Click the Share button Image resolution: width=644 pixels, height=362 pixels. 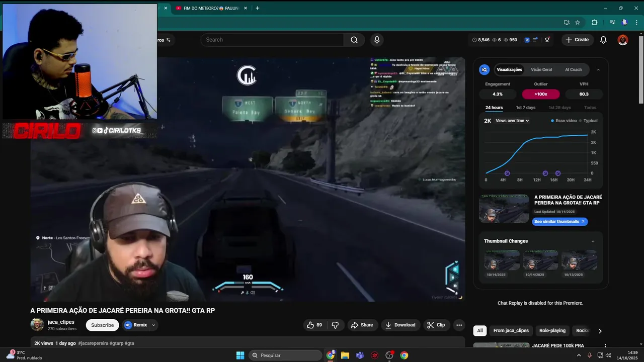point(362,325)
